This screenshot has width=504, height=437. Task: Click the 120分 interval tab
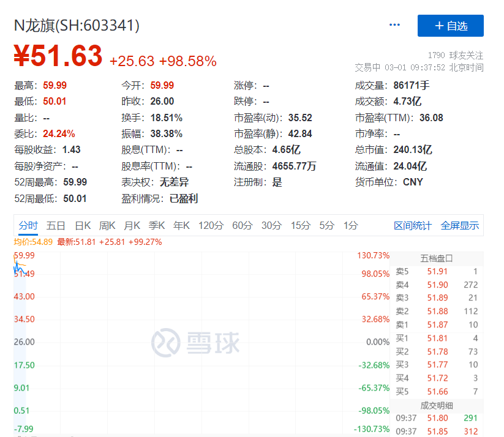tap(211, 225)
